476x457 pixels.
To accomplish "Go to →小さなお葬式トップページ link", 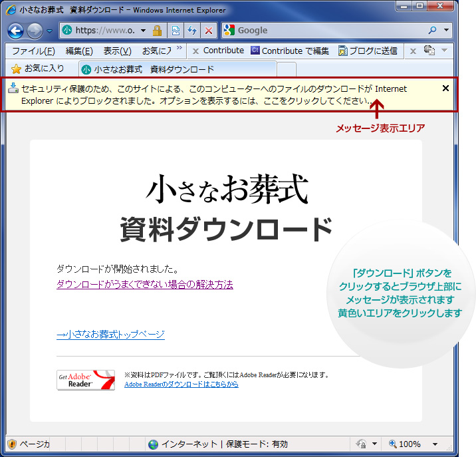I will pyautogui.click(x=110, y=334).
